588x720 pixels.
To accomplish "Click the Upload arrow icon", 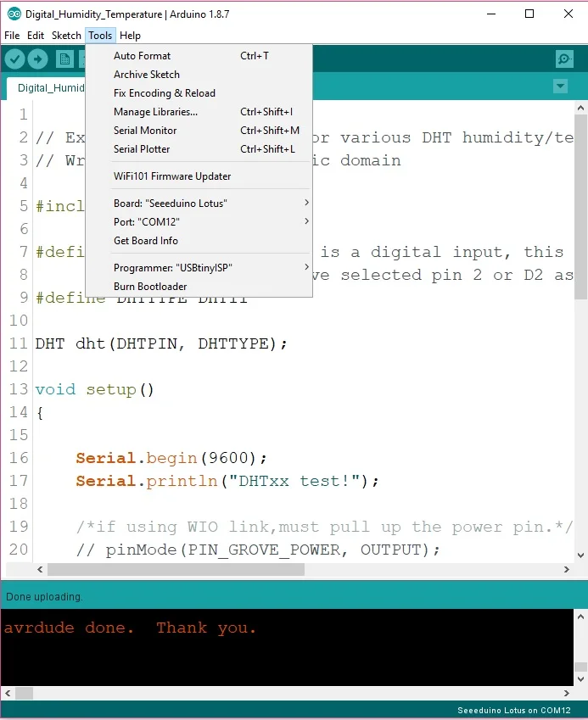I will 37,59.
